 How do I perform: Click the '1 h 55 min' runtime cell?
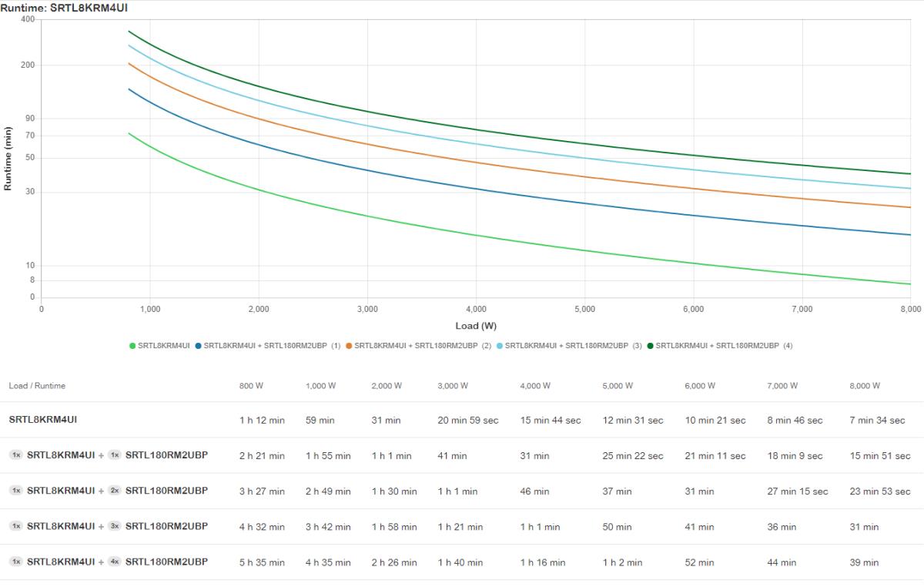(x=328, y=456)
